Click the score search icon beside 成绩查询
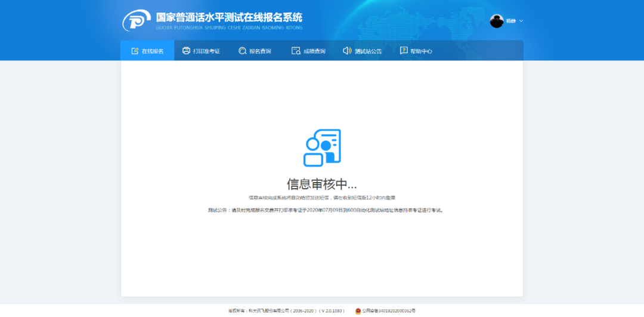The width and height of the screenshot is (644, 317). pos(296,51)
